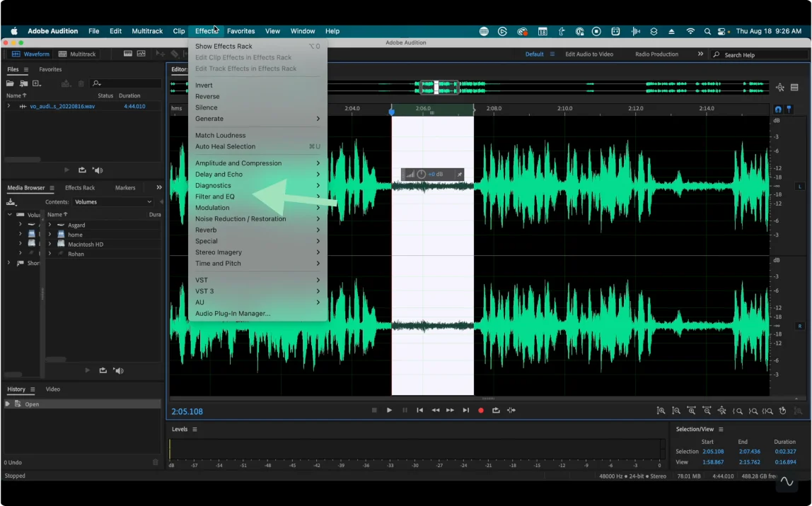Show Spectral Frequency Display toolbar icon
This screenshot has width=812, height=506.
click(127, 54)
